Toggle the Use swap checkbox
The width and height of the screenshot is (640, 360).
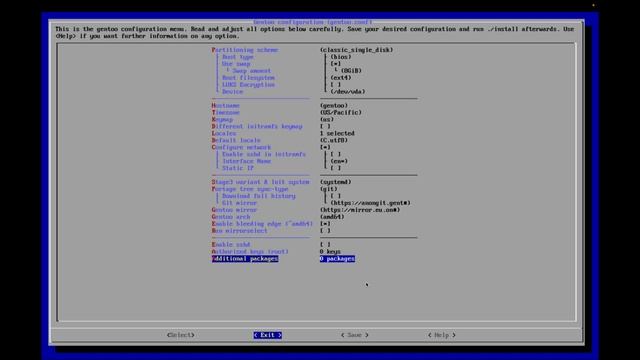point(336,64)
